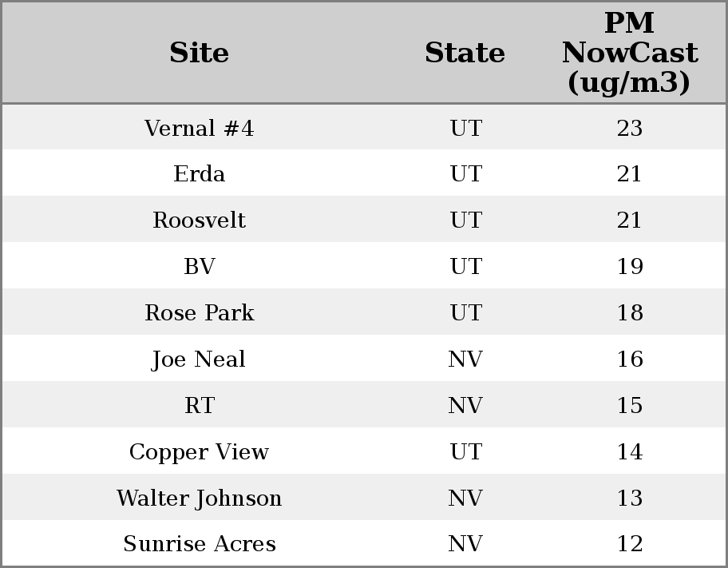The image size is (728, 568).
Task: Click the Rose Park site name
Action: pyautogui.click(x=200, y=313)
